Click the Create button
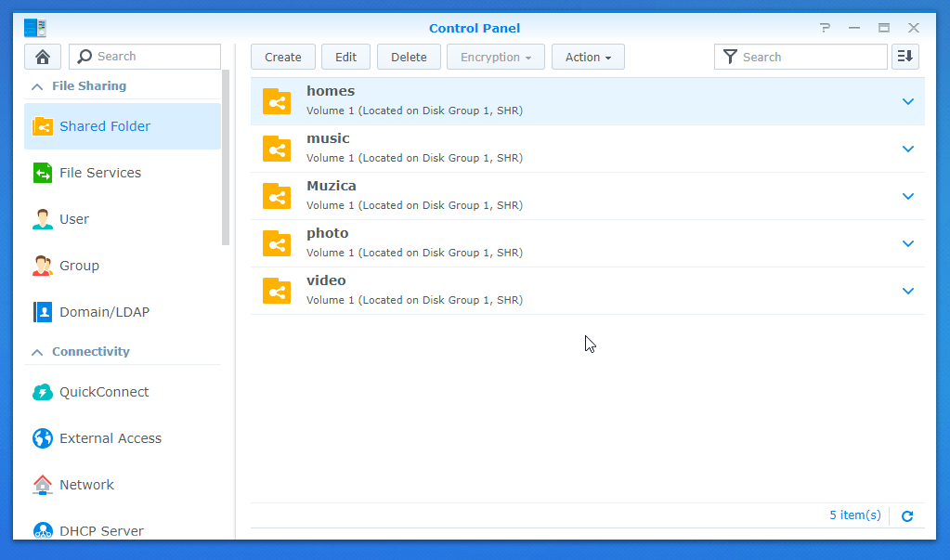The image size is (950, 560). tap(282, 57)
